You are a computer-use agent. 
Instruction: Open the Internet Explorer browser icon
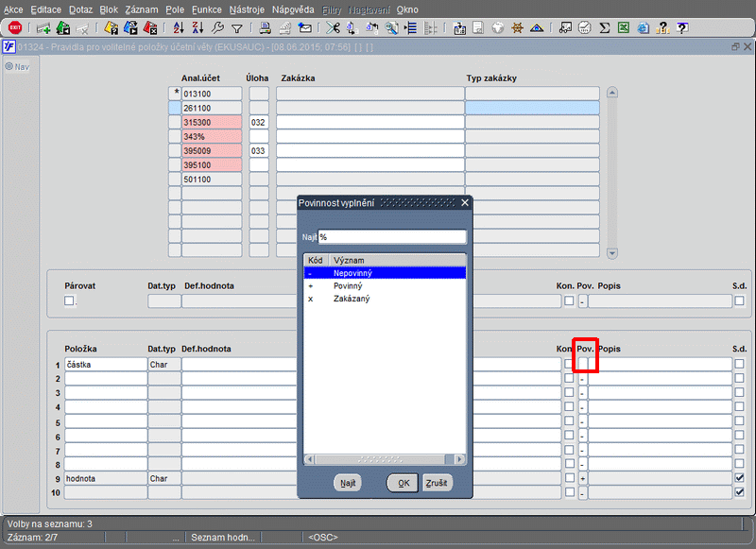[644, 28]
